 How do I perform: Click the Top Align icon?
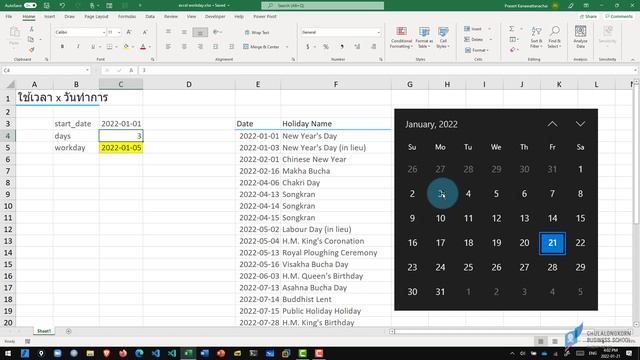coord(168,32)
